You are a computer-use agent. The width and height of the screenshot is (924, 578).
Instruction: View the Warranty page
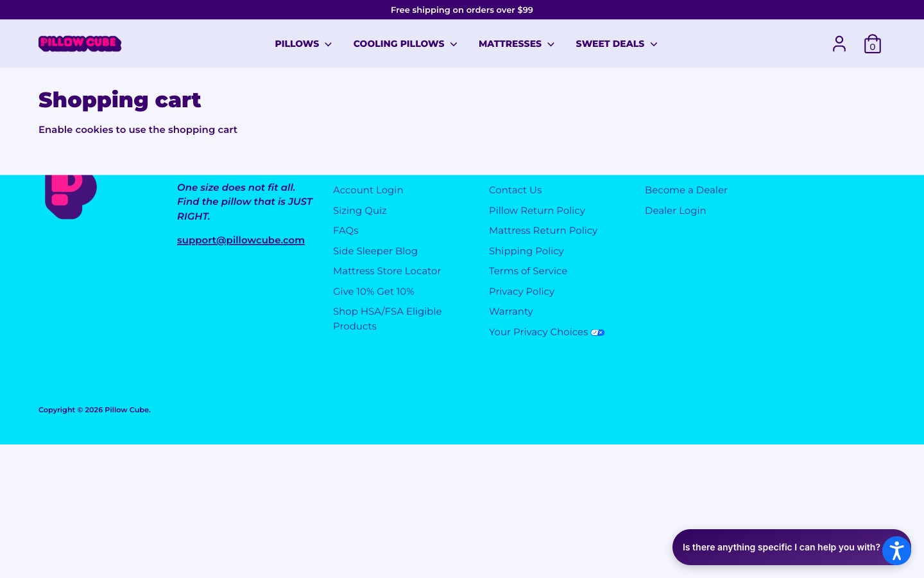pos(511,311)
